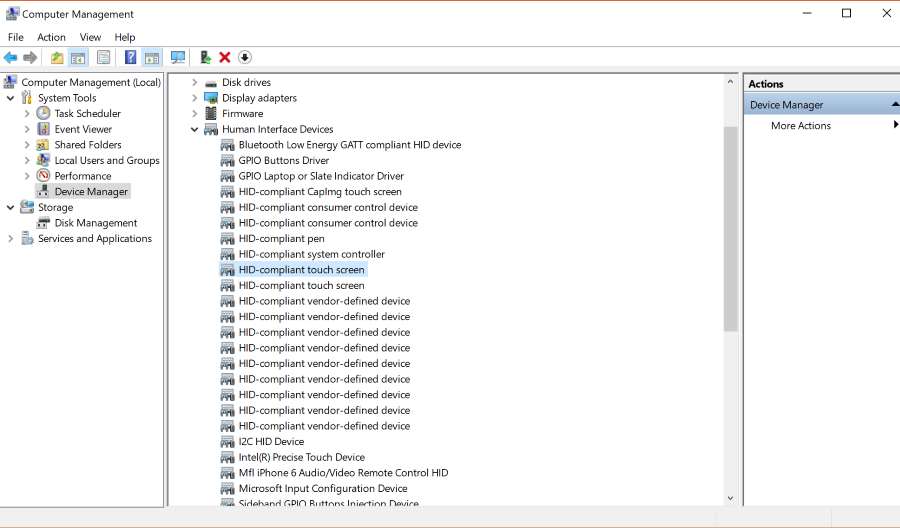900x528 pixels.
Task: Select Computer Management (Local) root node
Action: point(91,82)
